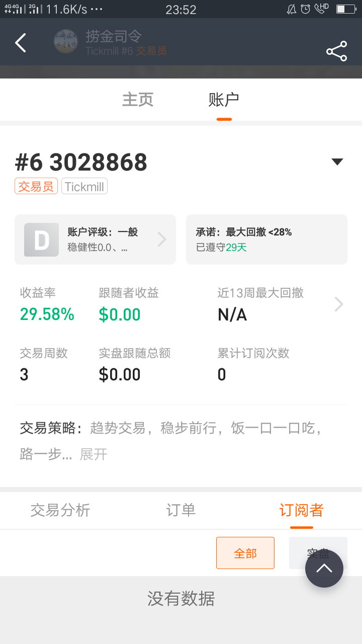Tap the muted notification bell icon
This screenshot has width=362, height=644.
pyautogui.click(x=292, y=9)
